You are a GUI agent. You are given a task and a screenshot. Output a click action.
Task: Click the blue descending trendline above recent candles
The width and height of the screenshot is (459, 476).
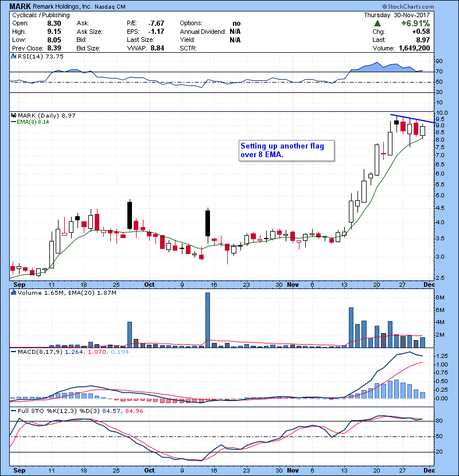(412, 118)
